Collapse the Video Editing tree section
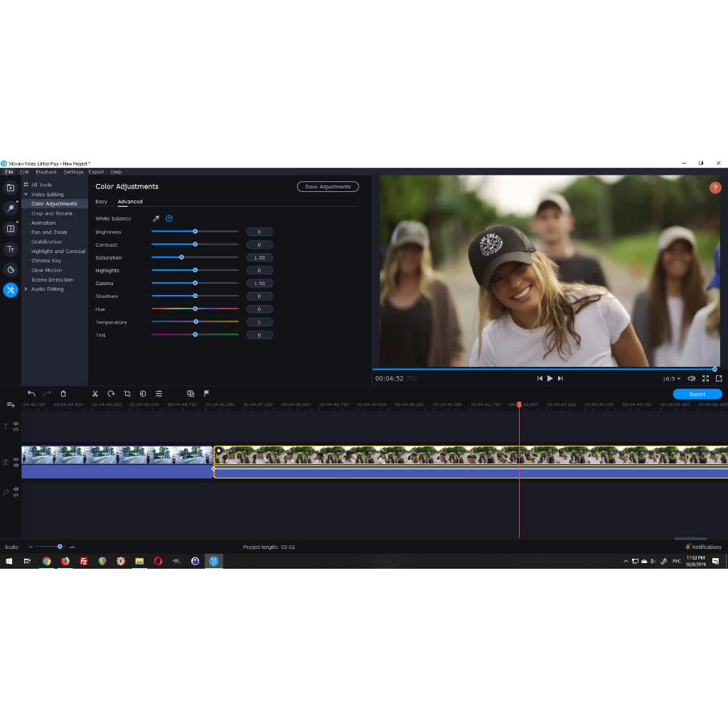Viewport: 728px width, 728px height. click(26, 194)
